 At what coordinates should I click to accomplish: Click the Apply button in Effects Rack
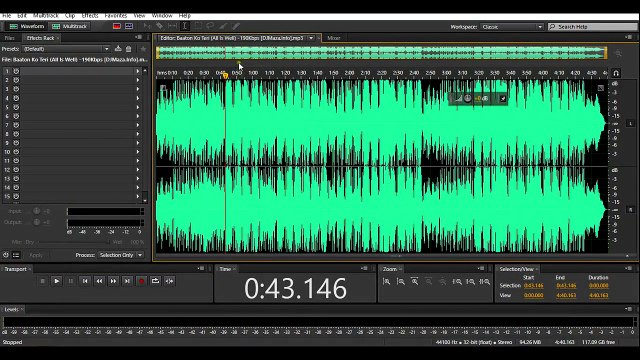[36, 255]
